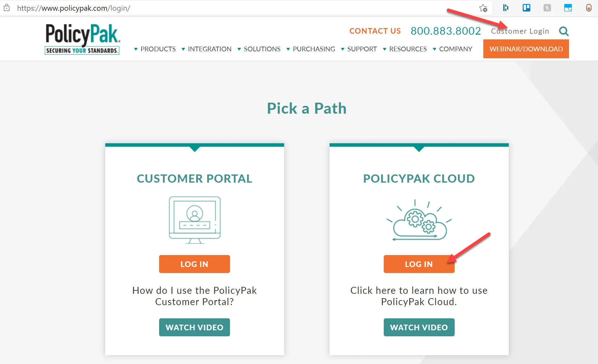598x364 pixels.
Task: Open the Customer Login link
Action: click(x=520, y=31)
